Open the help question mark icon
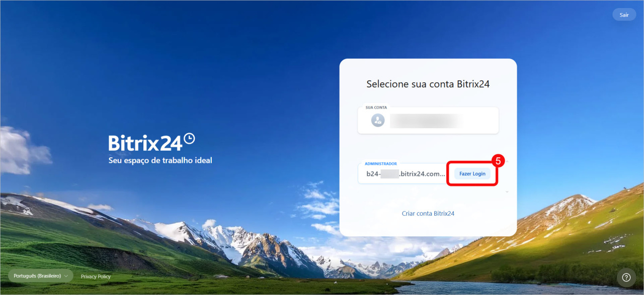This screenshot has height=295, width=644. pos(626,277)
